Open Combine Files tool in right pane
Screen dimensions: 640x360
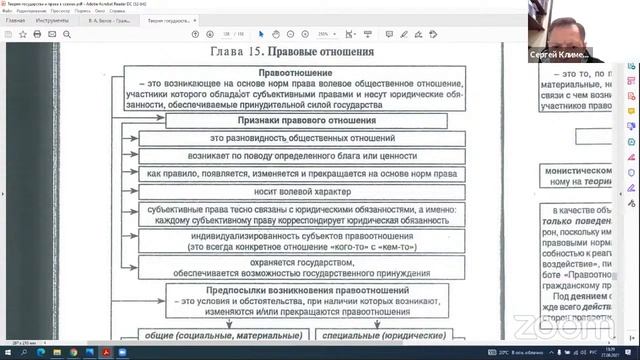(631, 127)
